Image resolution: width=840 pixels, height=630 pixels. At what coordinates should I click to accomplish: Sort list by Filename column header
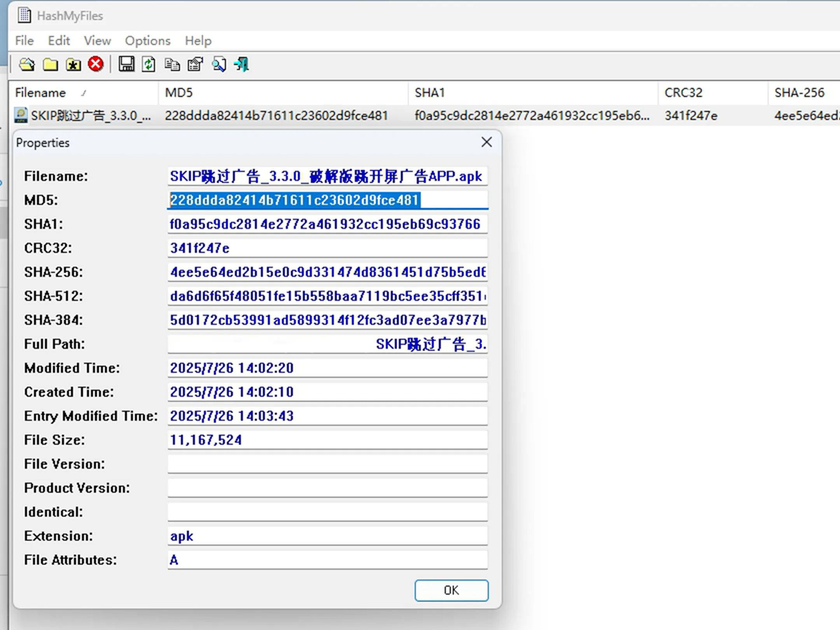tap(83, 93)
